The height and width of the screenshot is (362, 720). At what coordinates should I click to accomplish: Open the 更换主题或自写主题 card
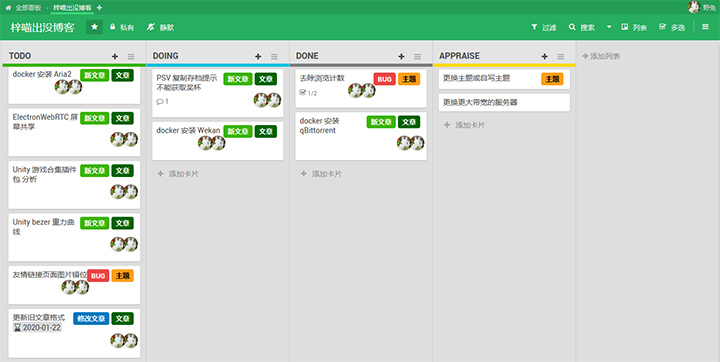coord(504,79)
